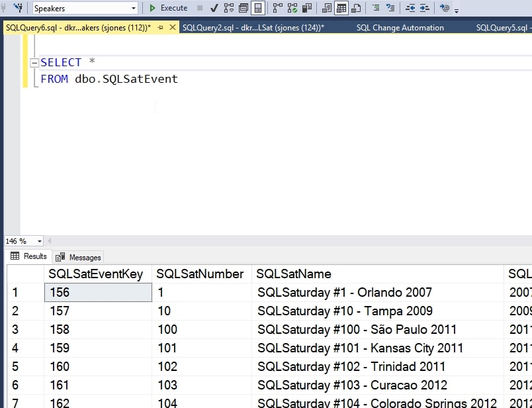
Task: Click the Connect plug icon in toolbar
Action: tap(3, 8)
